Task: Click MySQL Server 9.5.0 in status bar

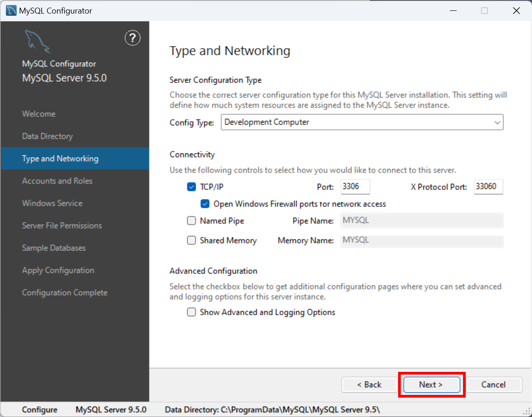Action: (111, 410)
